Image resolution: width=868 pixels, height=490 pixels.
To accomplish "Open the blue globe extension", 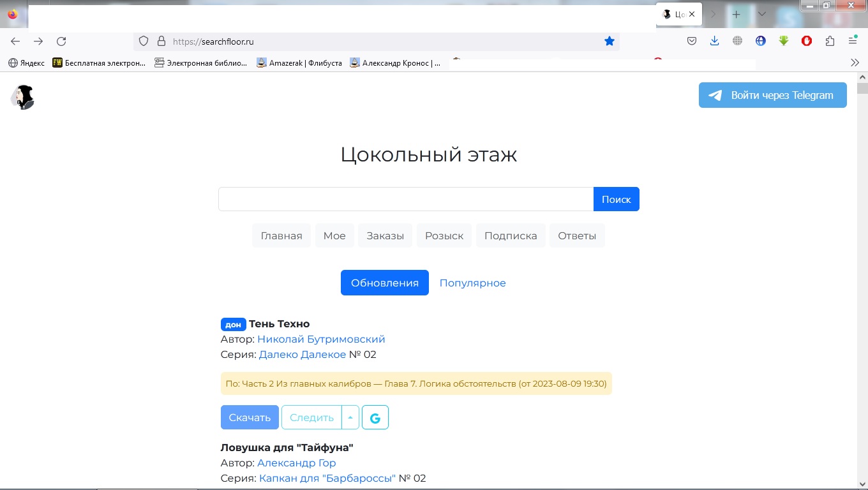I will click(x=761, y=41).
